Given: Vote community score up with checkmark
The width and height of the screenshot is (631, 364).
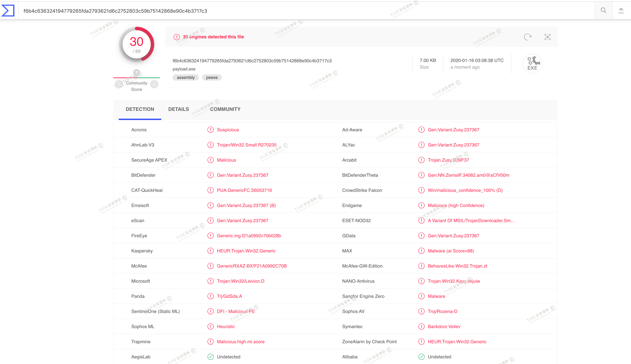Looking at the screenshot, I should pyautogui.click(x=154, y=84).
